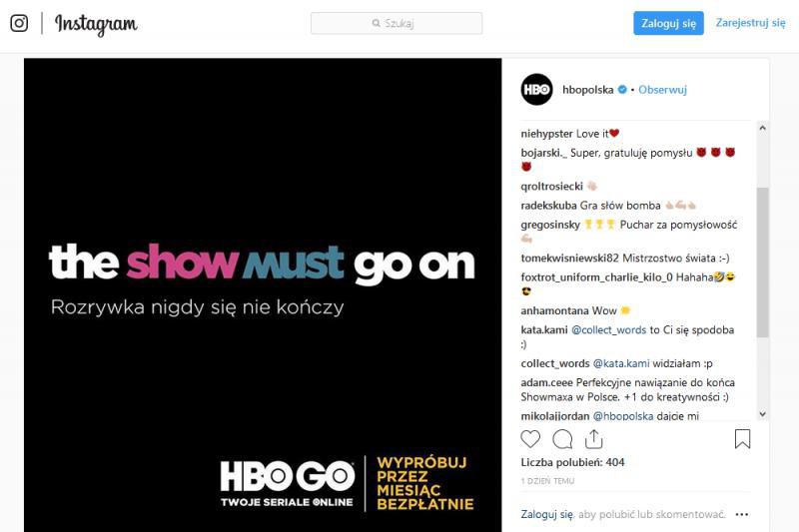Follow hbopolska via the Obserwuj link

662,90
